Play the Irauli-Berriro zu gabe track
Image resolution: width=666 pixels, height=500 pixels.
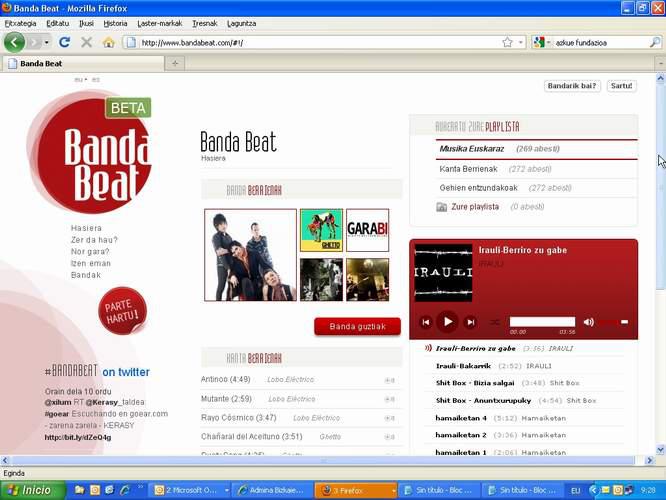(448, 322)
